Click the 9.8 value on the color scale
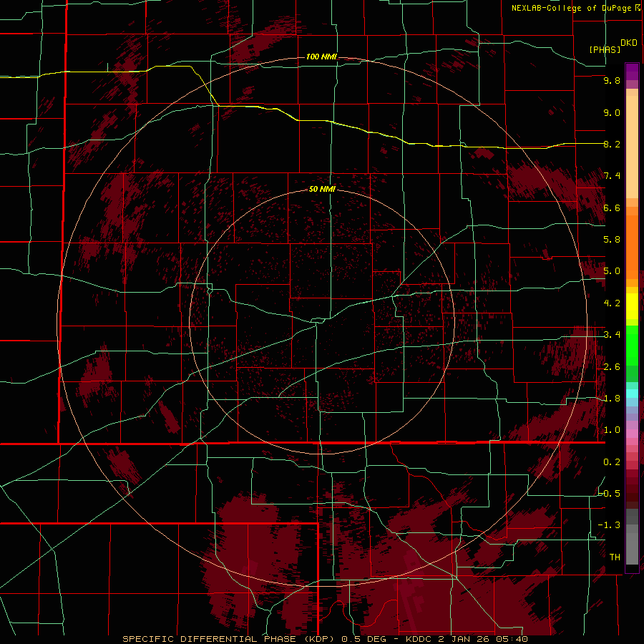 [x=612, y=81]
